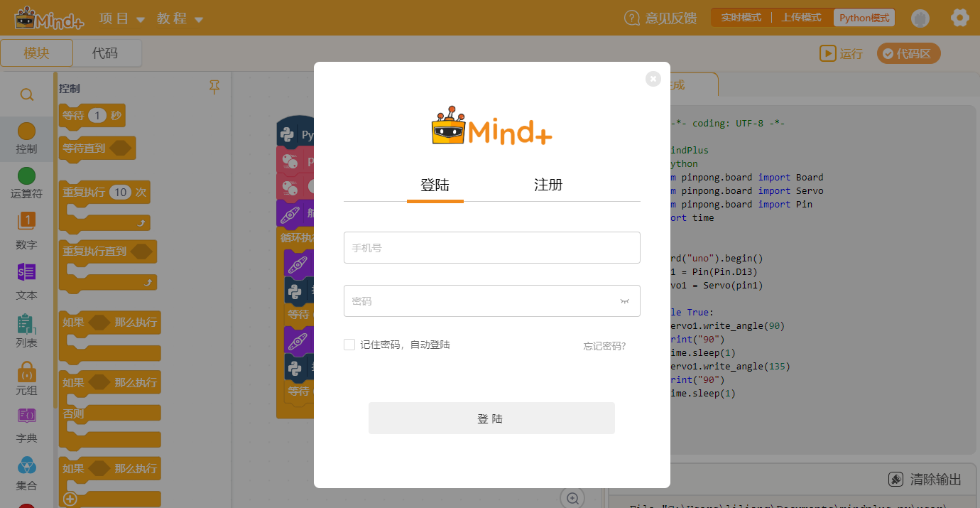The height and width of the screenshot is (508, 980).
Task: Open the 项目 dropdown menu
Action: point(122,18)
